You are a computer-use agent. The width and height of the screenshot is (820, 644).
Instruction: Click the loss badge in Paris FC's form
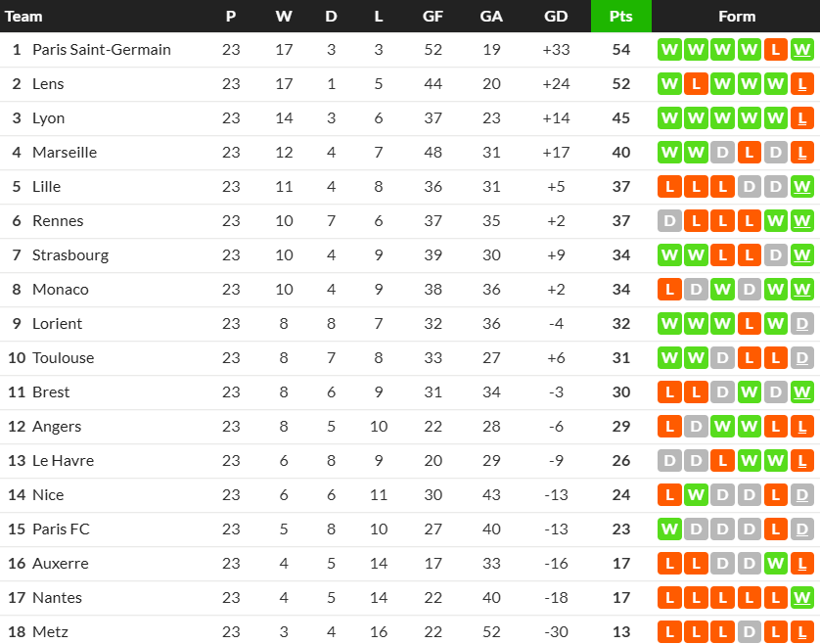[775, 529]
